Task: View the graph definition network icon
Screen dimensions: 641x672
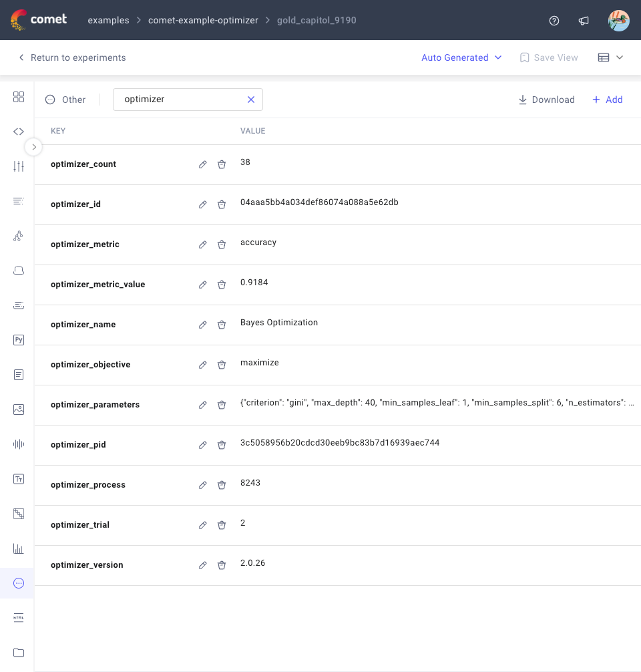Action: (19, 236)
